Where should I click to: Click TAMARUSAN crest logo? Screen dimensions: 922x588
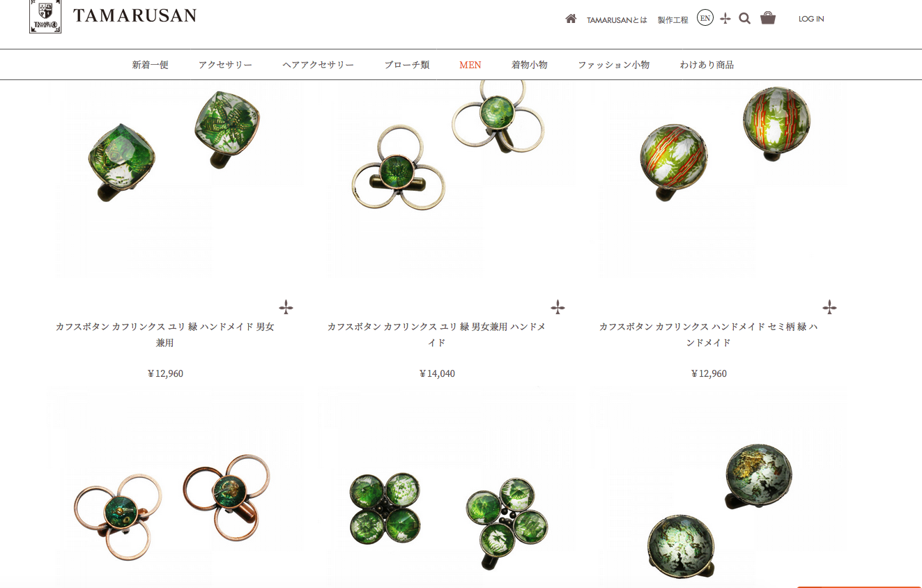[45, 16]
